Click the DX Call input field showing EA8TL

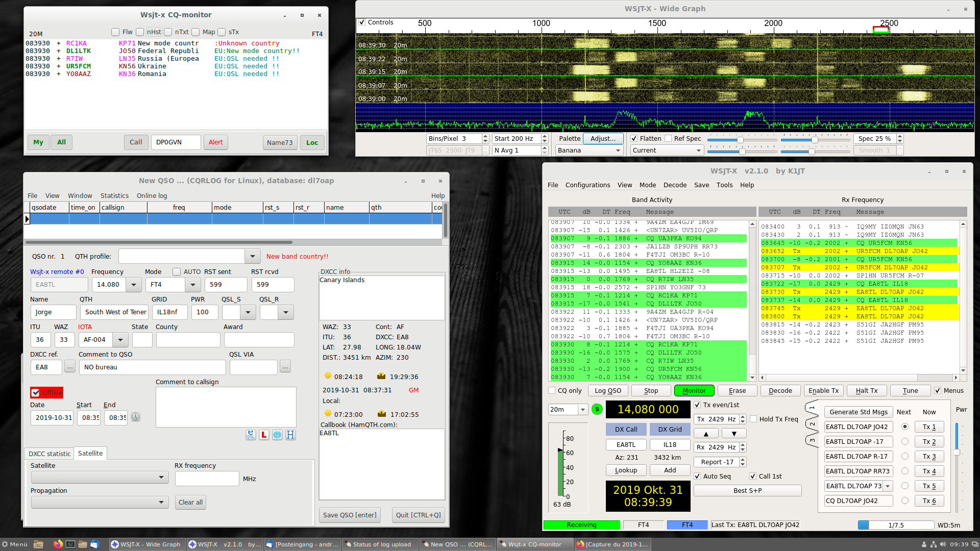[626, 445]
